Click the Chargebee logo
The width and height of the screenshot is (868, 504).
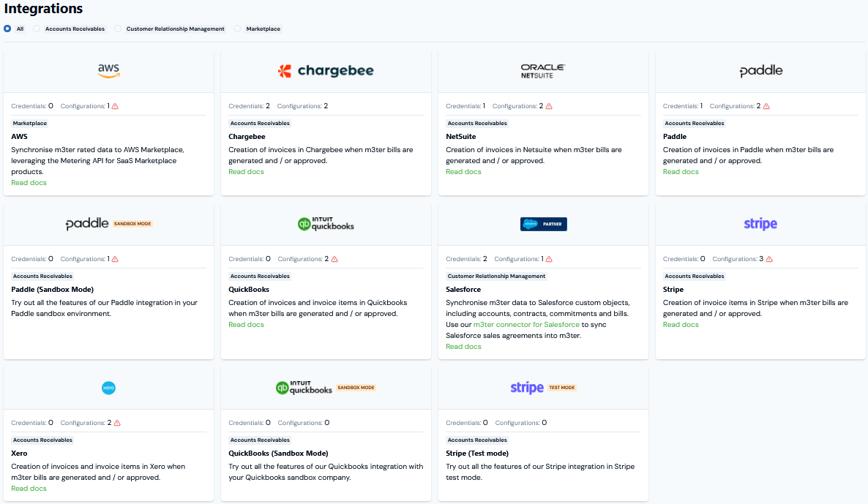pos(326,71)
